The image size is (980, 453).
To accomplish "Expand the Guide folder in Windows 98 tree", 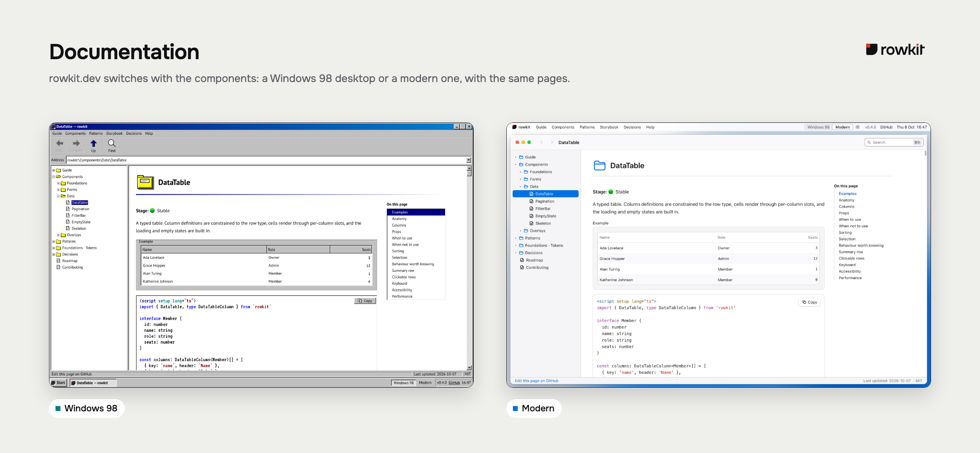I will pyautogui.click(x=53, y=170).
